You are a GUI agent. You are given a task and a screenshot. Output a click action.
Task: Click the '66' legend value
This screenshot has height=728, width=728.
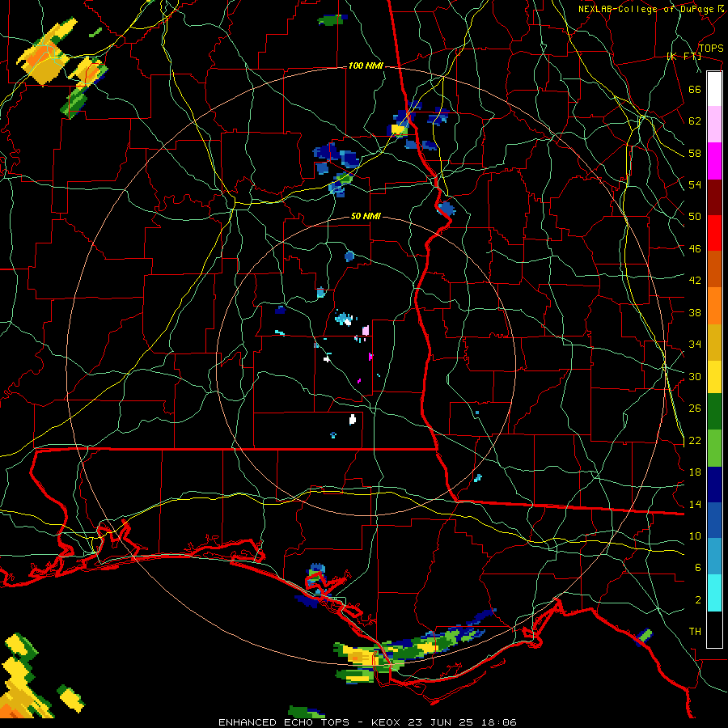(x=695, y=89)
